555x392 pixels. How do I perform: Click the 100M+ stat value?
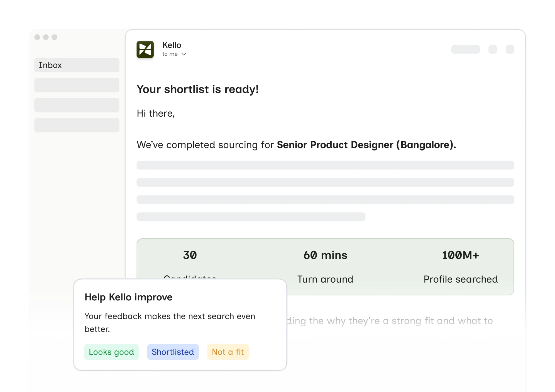[x=460, y=255]
